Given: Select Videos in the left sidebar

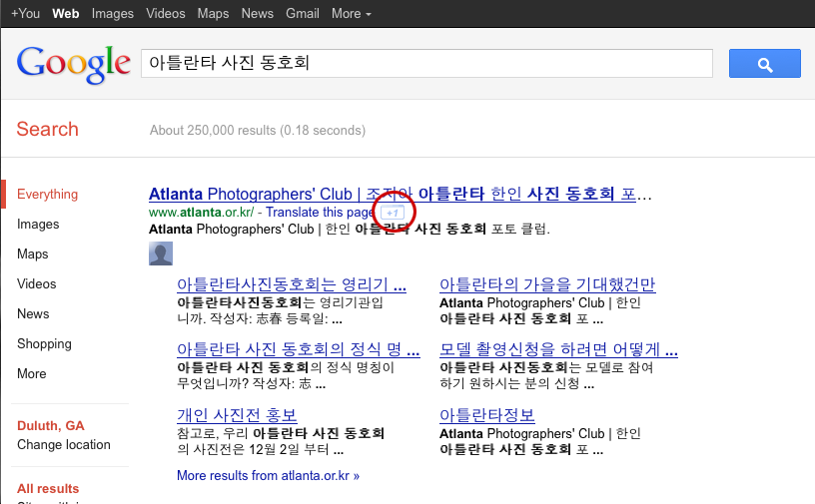Looking at the screenshot, I should [x=37, y=283].
